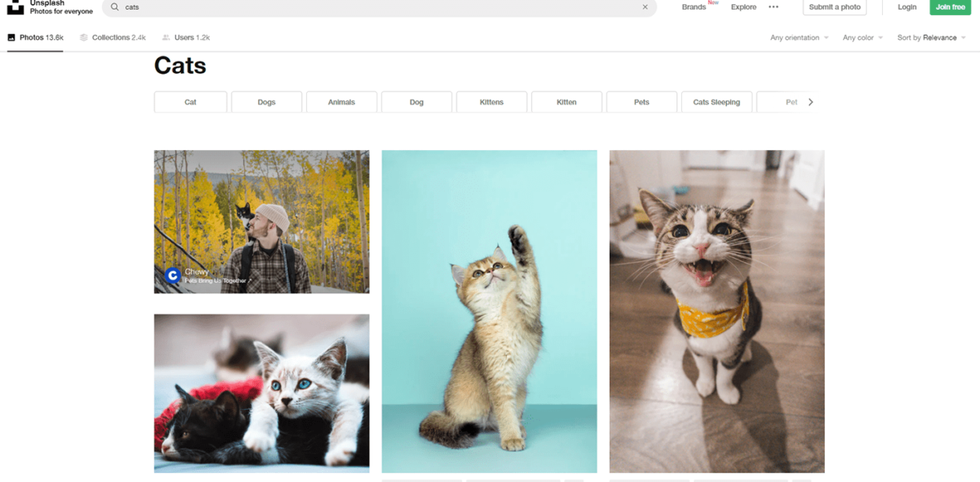Click the Chewy sponsor avatar icon

173,276
